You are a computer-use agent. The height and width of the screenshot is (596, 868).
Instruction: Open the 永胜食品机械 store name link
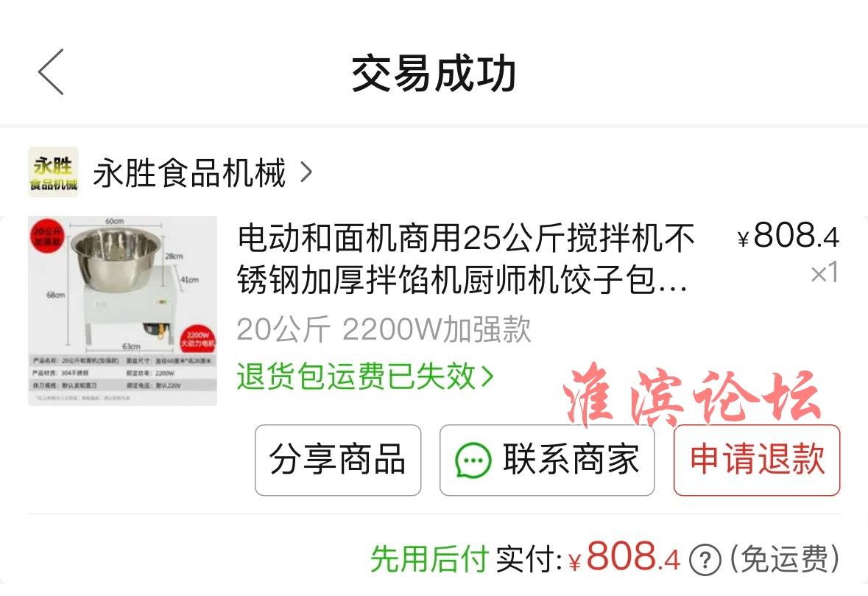189,173
